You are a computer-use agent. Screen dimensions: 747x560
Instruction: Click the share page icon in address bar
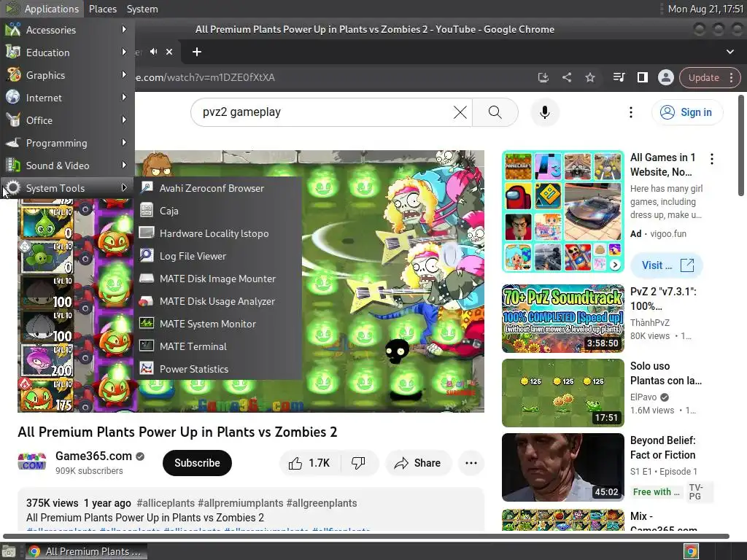[566, 77]
